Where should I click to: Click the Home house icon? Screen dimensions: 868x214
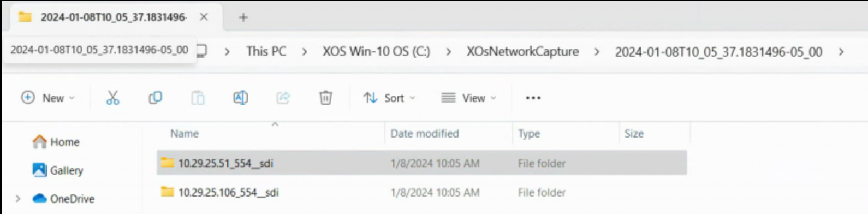pyautogui.click(x=39, y=142)
